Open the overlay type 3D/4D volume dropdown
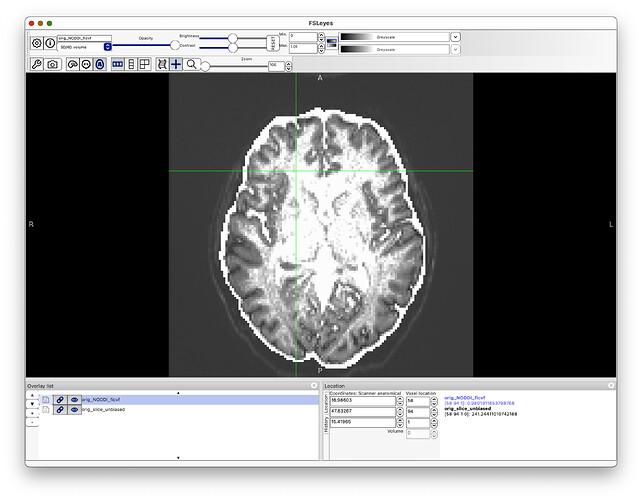This screenshot has width=642, height=500. 84,47
